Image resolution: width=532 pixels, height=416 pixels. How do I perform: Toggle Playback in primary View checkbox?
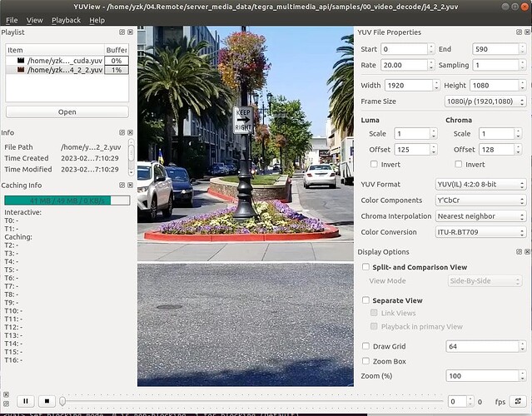click(x=374, y=326)
